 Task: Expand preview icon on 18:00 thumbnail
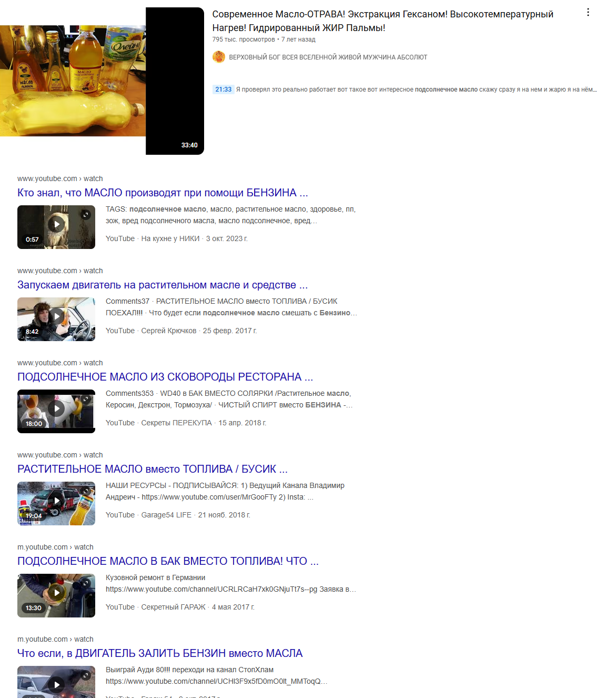pyautogui.click(x=86, y=398)
